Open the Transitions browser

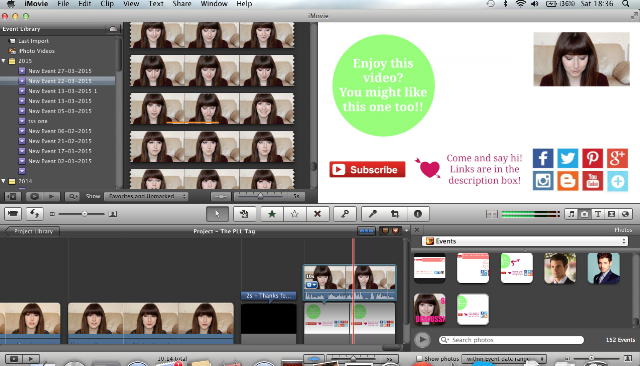(611, 214)
